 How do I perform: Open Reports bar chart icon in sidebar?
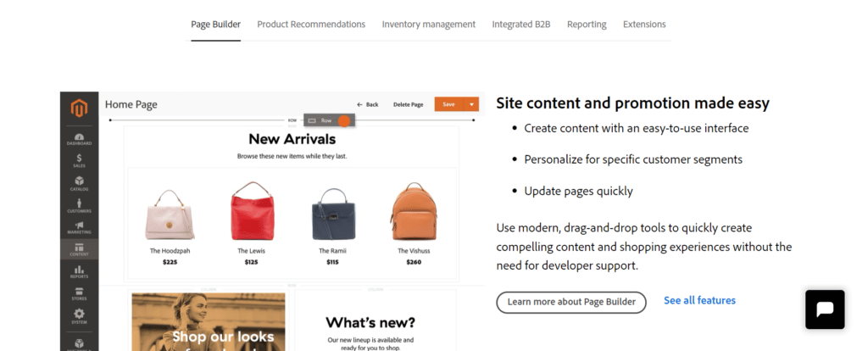[x=79, y=271]
